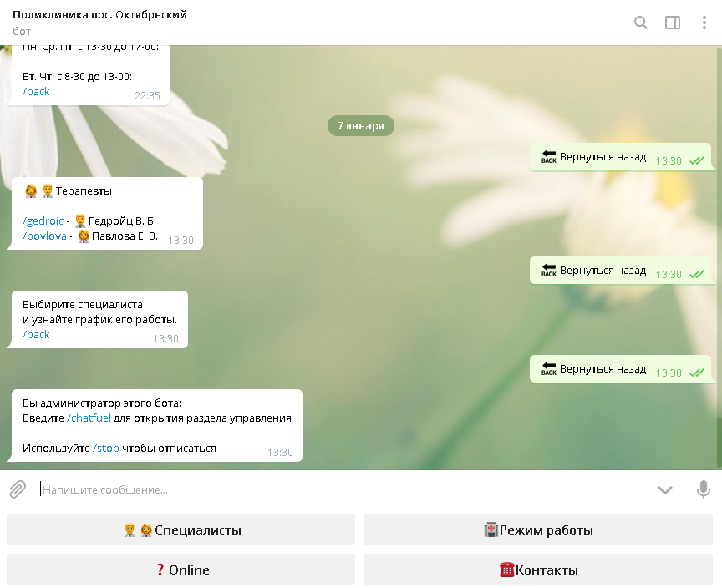Screen dimensions: 722x588
Task: Select the Специалисты keyboard button
Action: (x=181, y=530)
